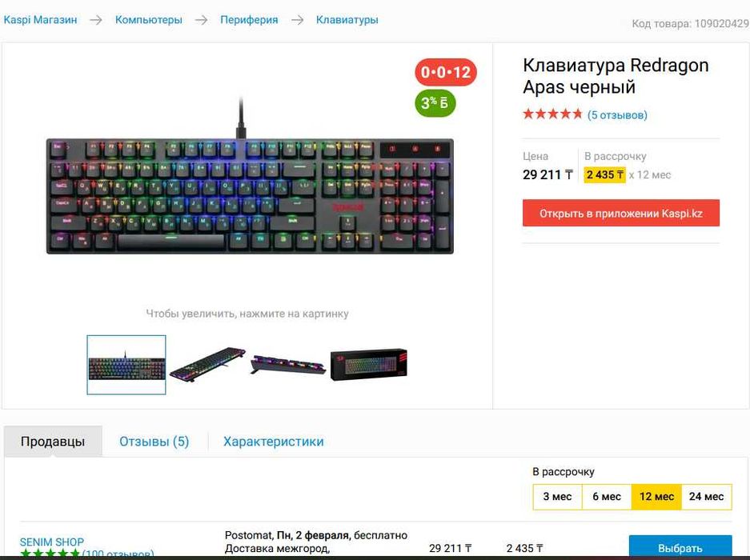Enlarge the main keyboard product image
Viewport: 750px width, 560px height.
coord(250,196)
